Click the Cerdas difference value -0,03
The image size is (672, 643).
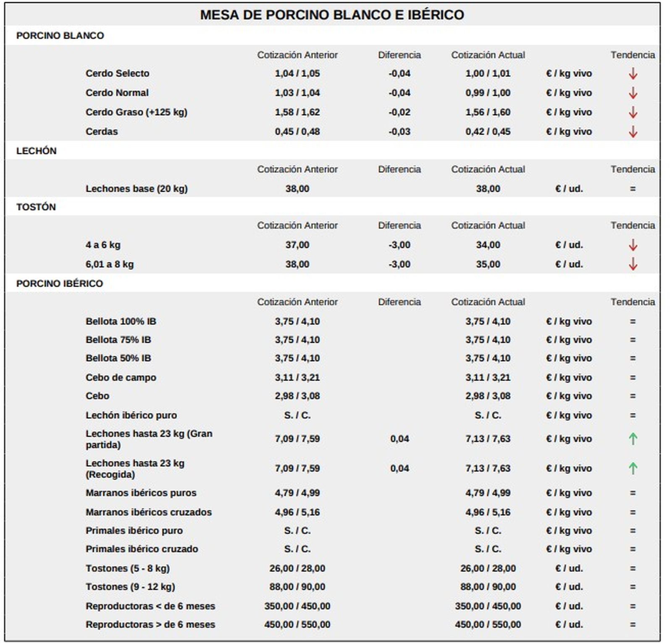coord(399,132)
